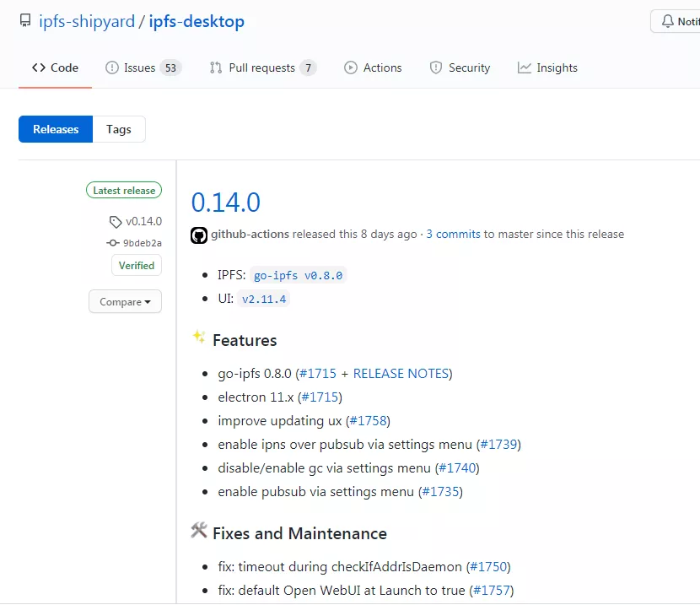Go to the Actions tab

(373, 68)
